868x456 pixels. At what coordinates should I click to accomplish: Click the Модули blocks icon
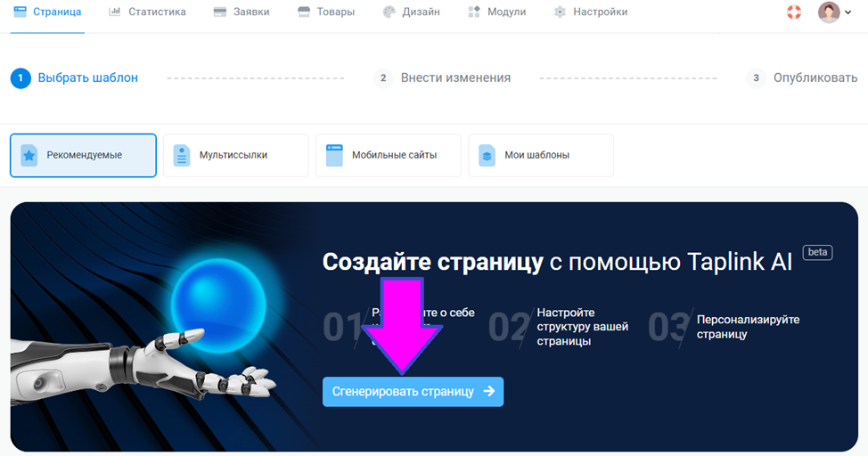click(474, 12)
